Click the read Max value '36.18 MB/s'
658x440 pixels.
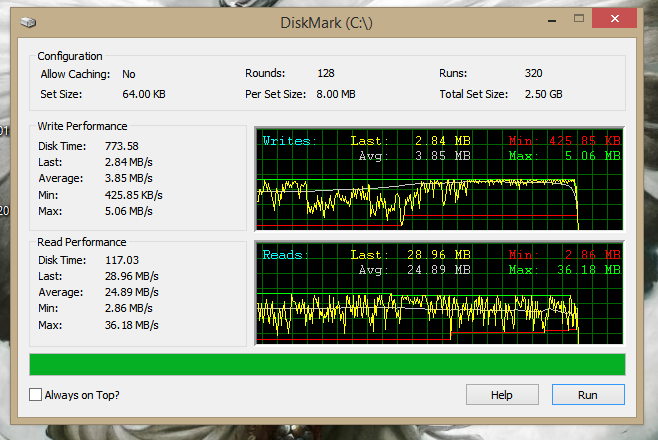tap(131, 325)
